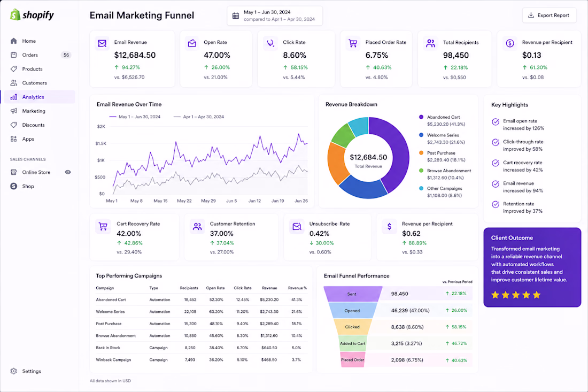Image resolution: width=588 pixels, height=392 pixels.
Task: Click the Click Rate pointer icon
Action: click(x=270, y=43)
